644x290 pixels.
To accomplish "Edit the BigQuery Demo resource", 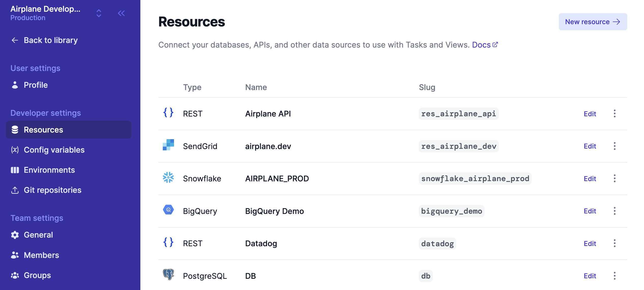I will click(x=590, y=211).
